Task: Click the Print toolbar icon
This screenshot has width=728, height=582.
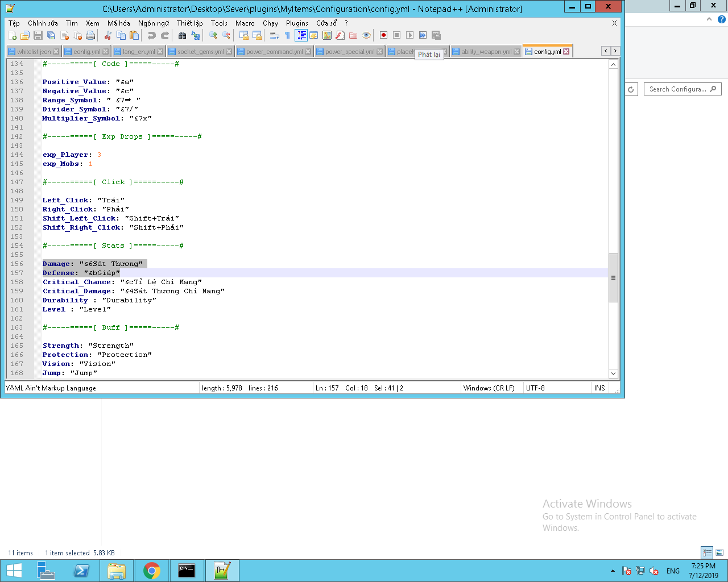Action: tap(90, 35)
